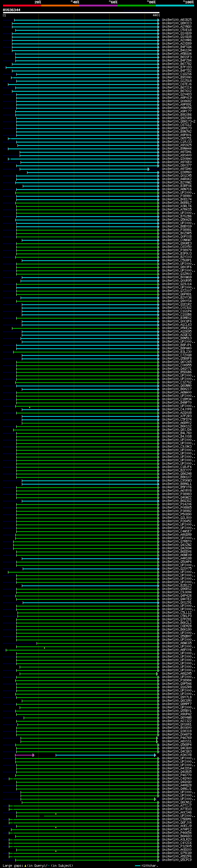Select hit label UniRef100_A3AIV8
This screenshot has width=197, height=868.
tap(176, 755)
